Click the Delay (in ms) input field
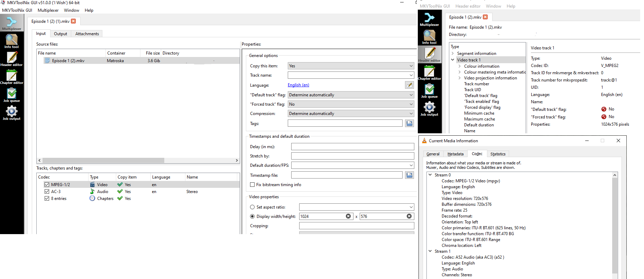The width and height of the screenshot is (644, 279). [x=352, y=147]
